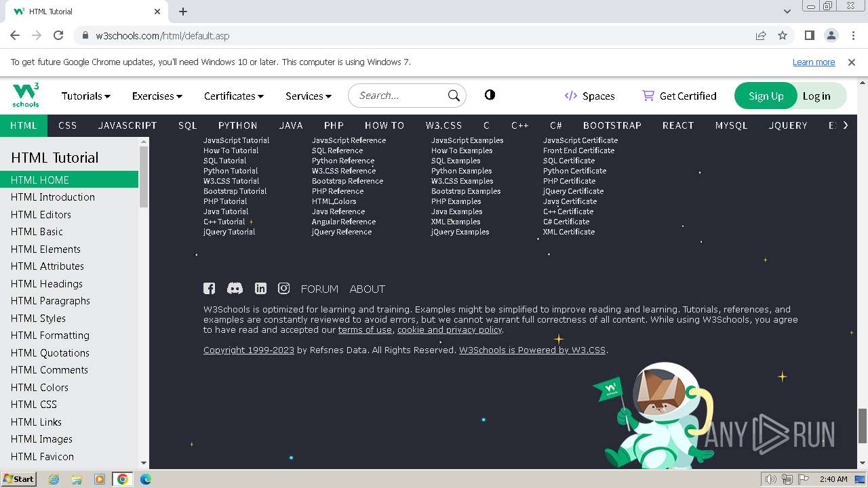868x488 pixels.
Task: Open file explorer folder in taskbar
Action: coord(77,479)
